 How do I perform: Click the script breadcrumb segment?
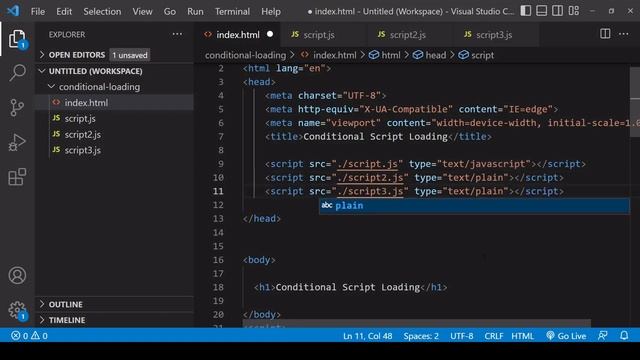(476, 55)
